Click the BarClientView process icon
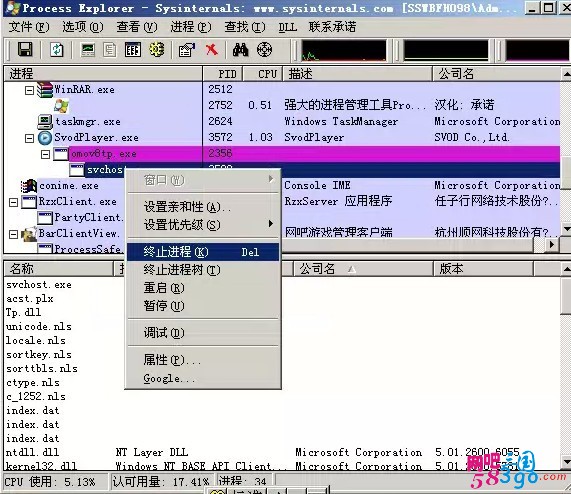Screen dimensions: 571x494 (29, 234)
